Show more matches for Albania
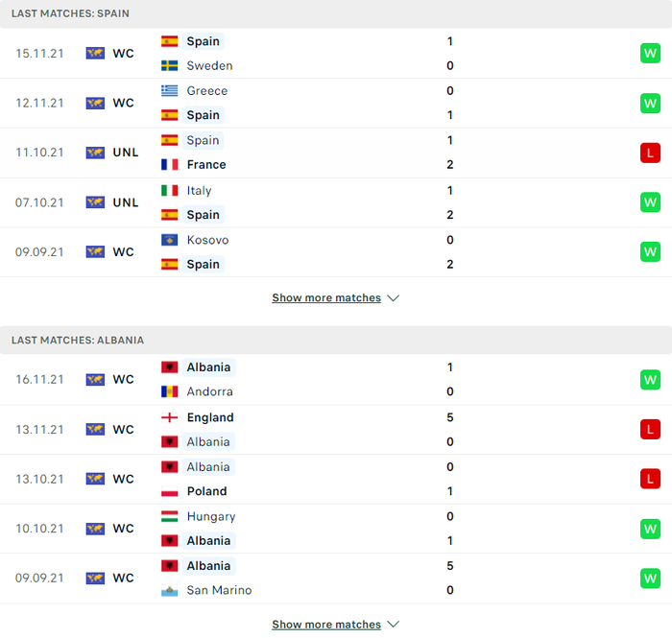Image resolution: width=672 pixels, height=638 pixels. [x=326, y=625]
